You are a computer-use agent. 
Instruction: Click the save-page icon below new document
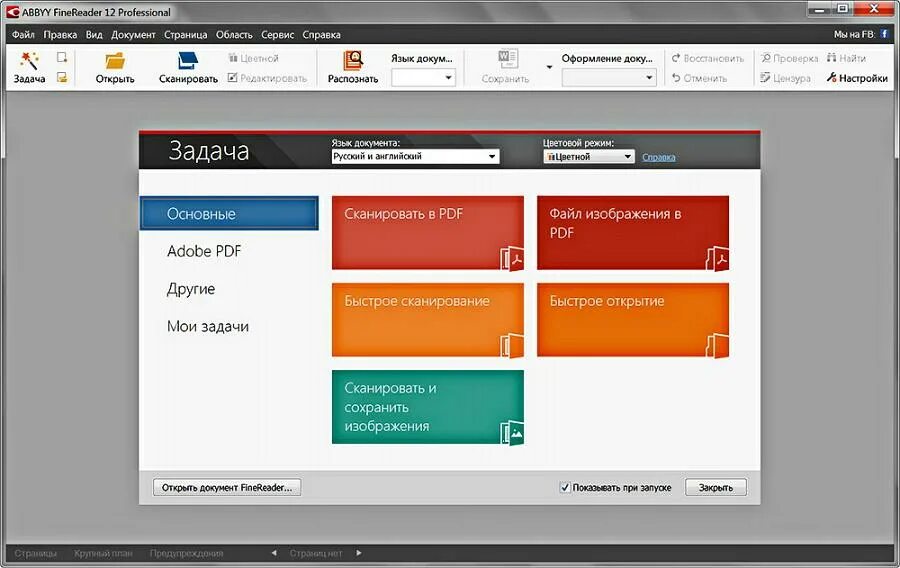click(x=62, y=77)
